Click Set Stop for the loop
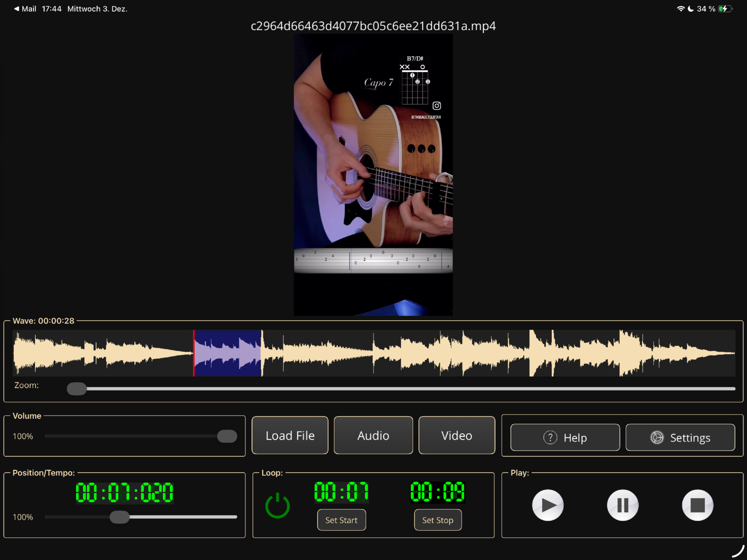Screen dimensions: 747x560 (x=438, y=520)
